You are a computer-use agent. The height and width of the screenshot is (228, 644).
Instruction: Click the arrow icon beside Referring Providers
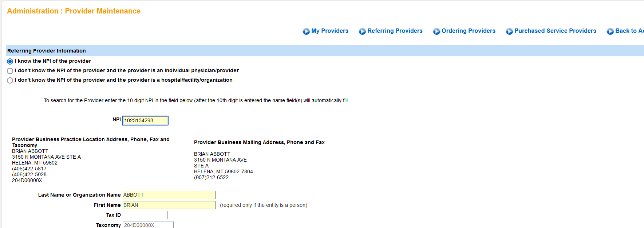(x=362, y=31)
